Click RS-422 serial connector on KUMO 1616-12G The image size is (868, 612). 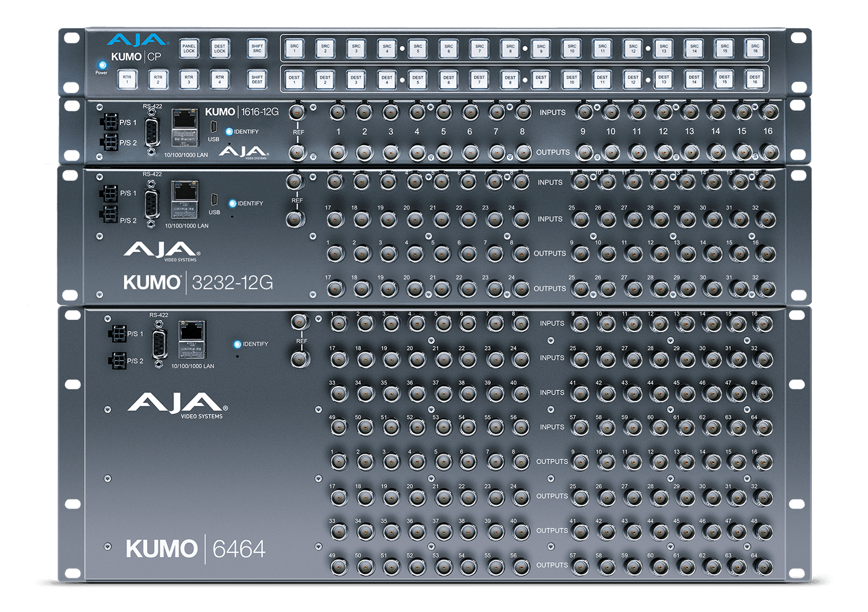(x=151, y=131)
